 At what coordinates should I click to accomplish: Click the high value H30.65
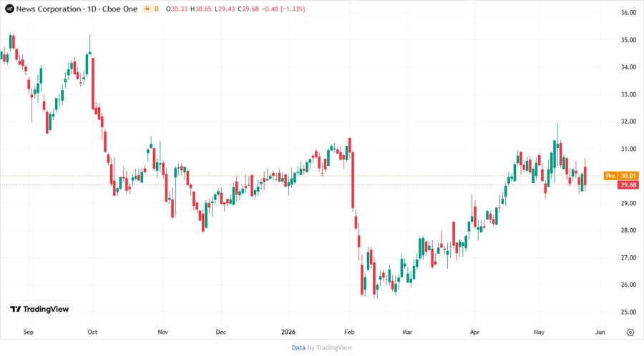201,9
